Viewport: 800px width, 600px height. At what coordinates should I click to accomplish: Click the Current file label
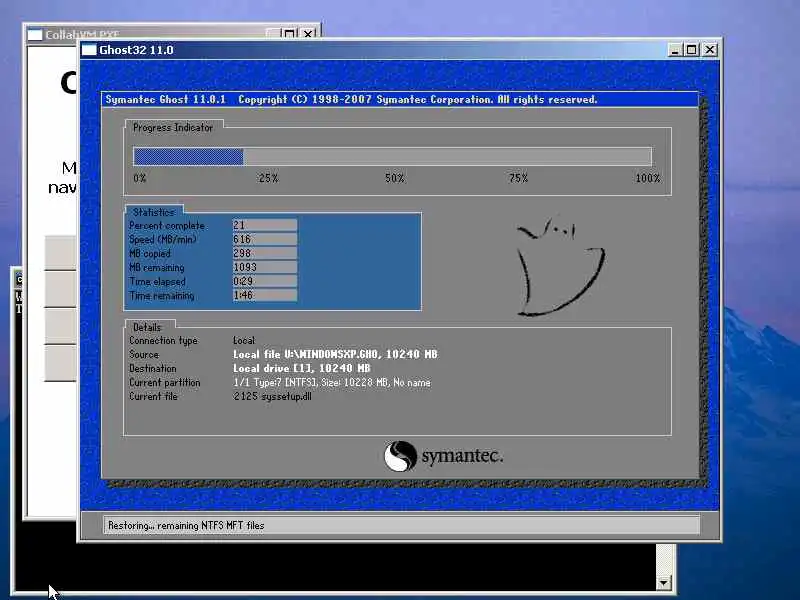tap(153, 396)
